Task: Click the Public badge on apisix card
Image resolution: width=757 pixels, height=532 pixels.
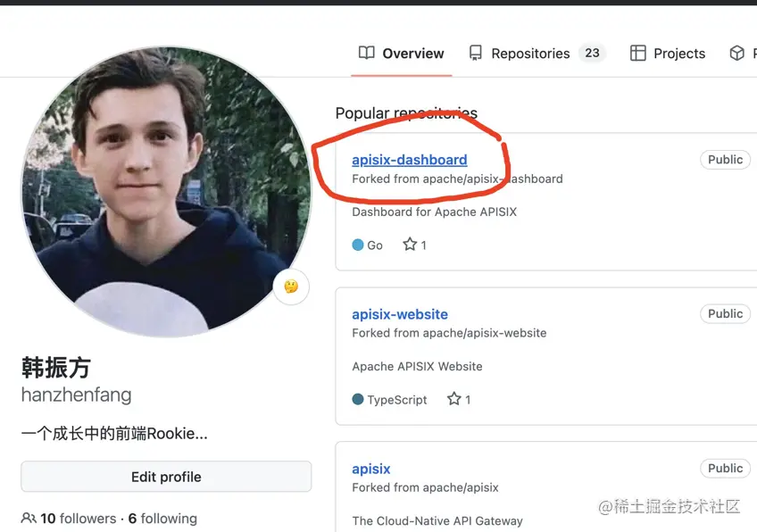Action: 725,469
